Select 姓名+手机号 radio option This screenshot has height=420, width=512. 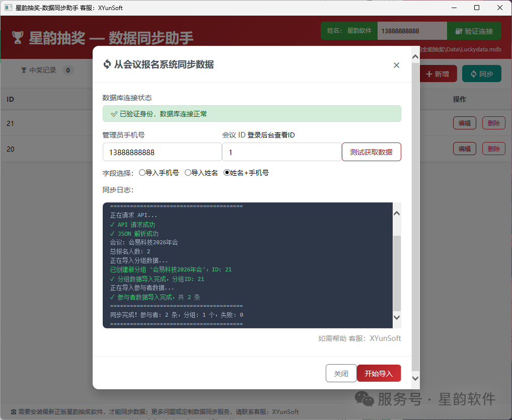(x=227, y=172)
